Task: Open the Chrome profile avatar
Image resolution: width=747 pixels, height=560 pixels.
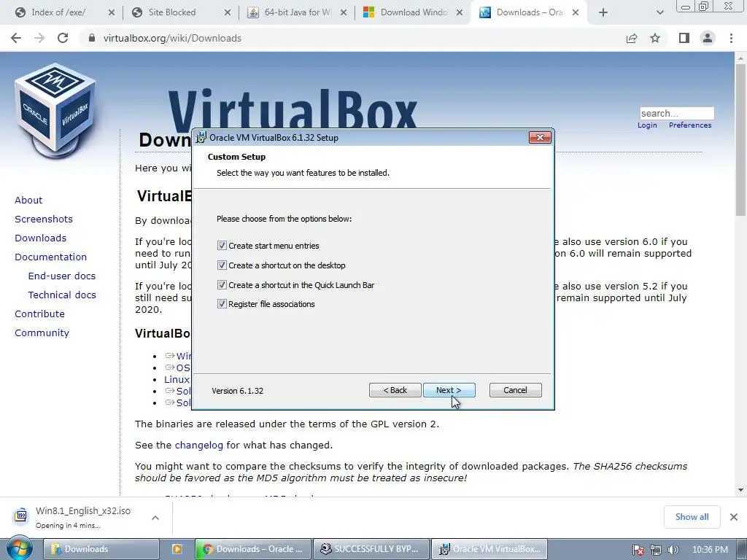Action: [708, 38]
